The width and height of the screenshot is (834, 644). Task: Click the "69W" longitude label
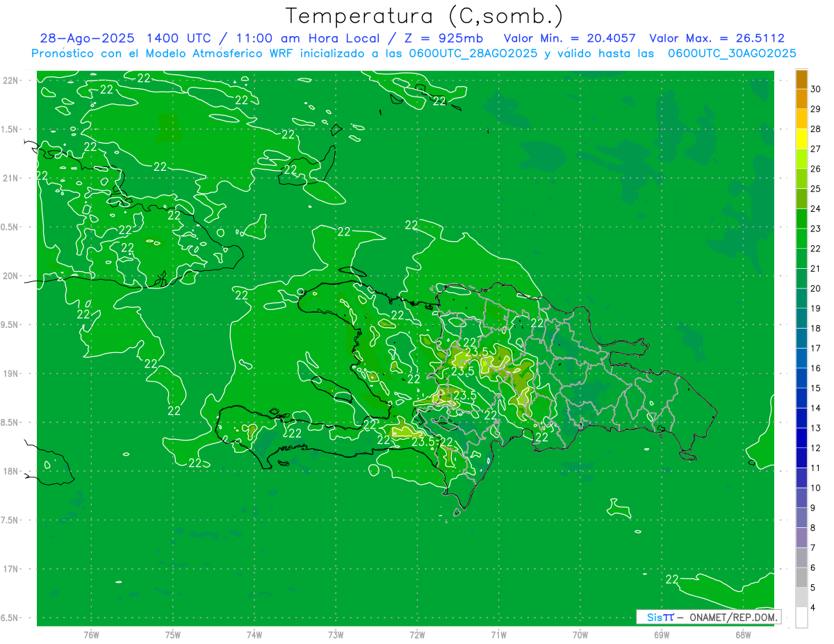(x=662, y=635)
